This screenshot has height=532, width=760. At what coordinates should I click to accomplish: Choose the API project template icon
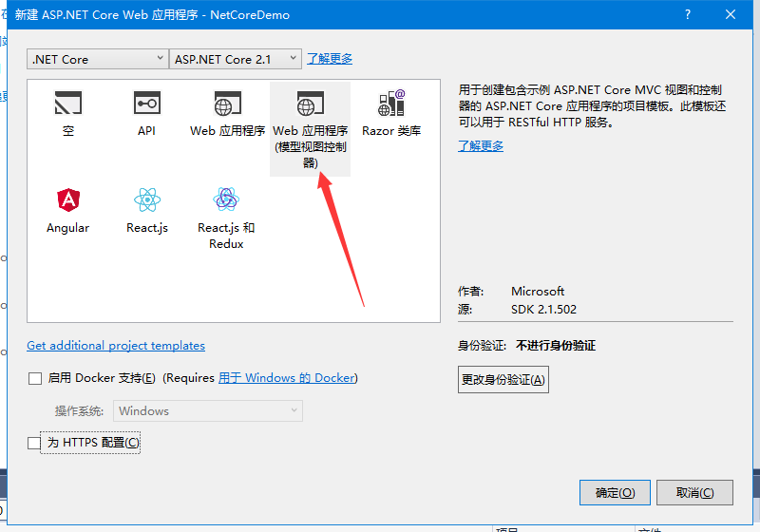click(147, 103)
